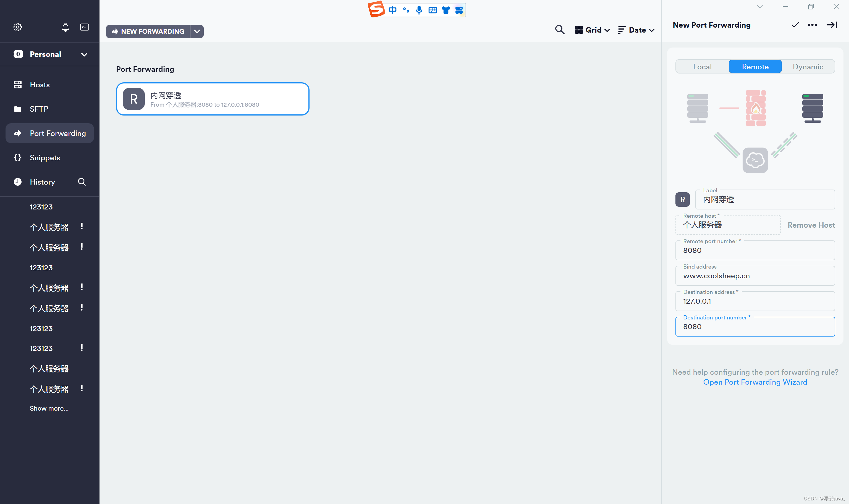Go to the Hosts section
Screen dimensions: 849x504
[40, 85]
